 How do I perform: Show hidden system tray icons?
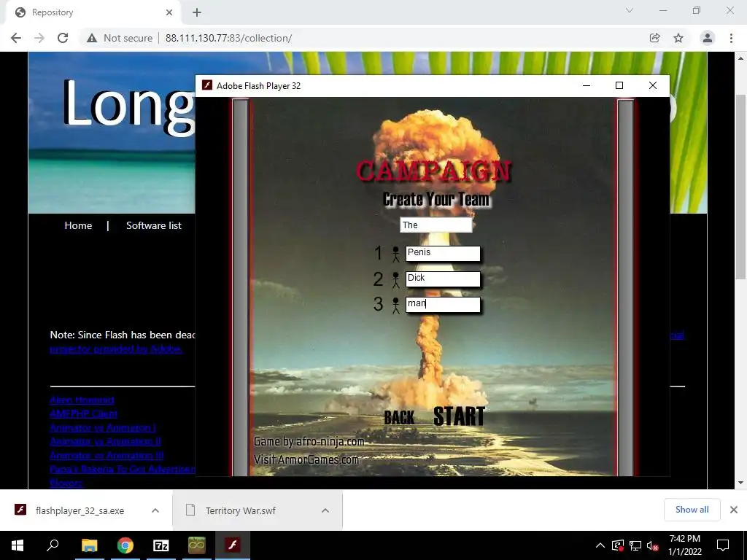[600, 545]
